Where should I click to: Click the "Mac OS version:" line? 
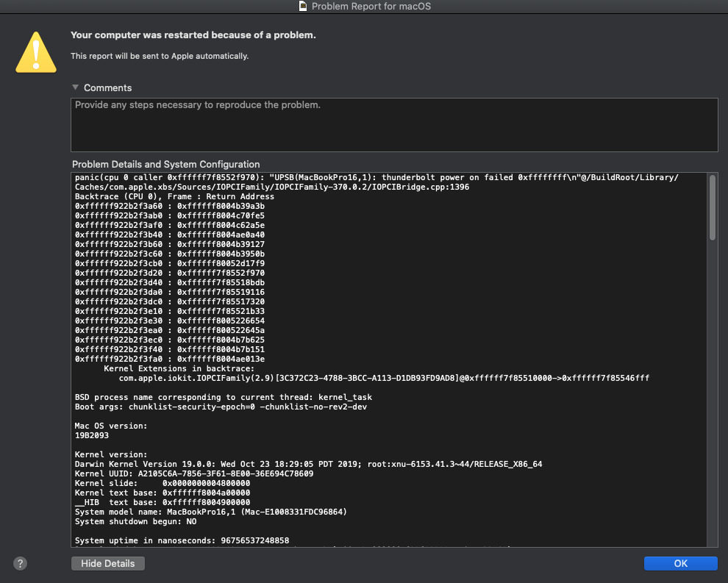(111, 426)
